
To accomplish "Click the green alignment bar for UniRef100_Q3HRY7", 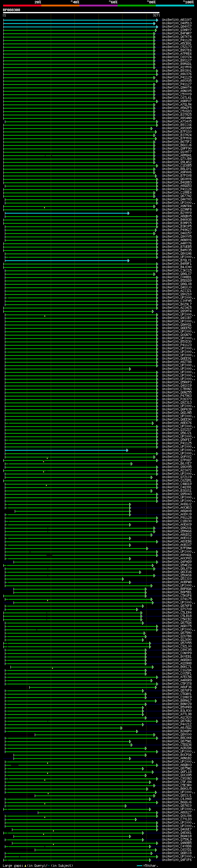I will (x=80, y=30).
